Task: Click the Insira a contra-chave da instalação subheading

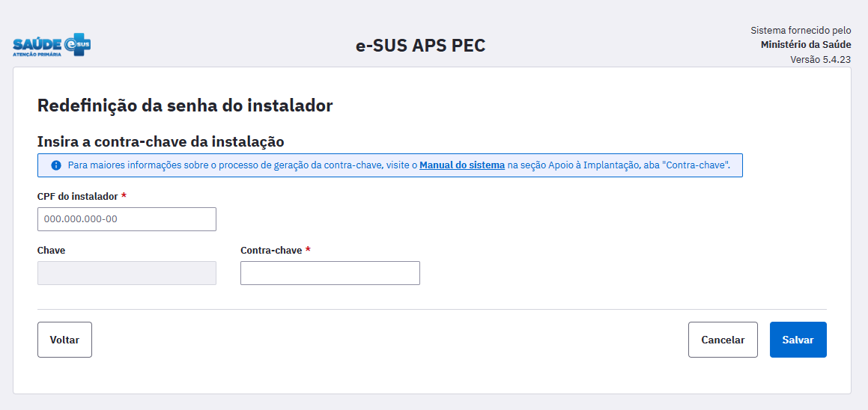Action: pos(160,141)
